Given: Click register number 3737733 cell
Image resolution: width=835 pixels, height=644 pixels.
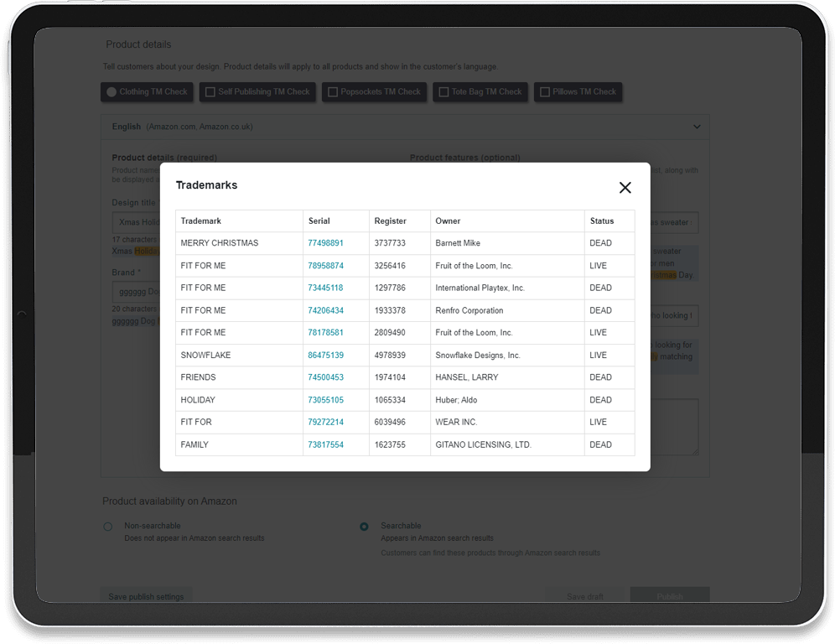Looking at the screenshot, I should [x=400, y=243].
